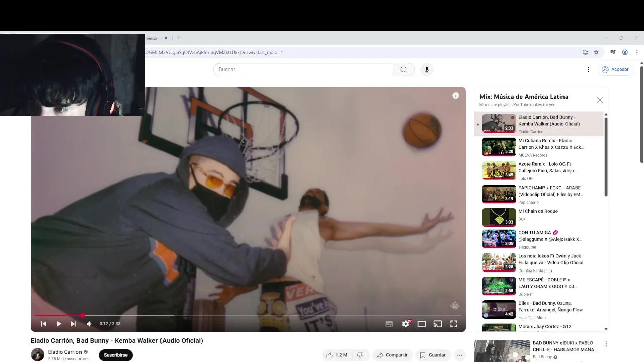Go back to previous video in player

point(43,324)
